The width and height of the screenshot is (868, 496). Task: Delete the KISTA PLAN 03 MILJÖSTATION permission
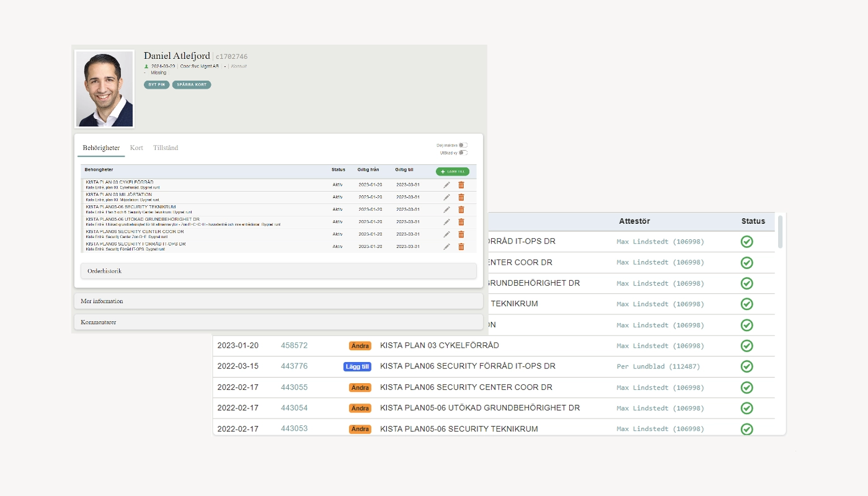tap(461, 197)
